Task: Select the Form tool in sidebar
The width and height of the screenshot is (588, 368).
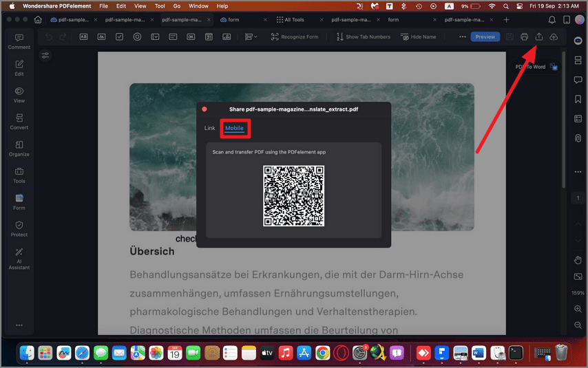Action: pos(19,202)
